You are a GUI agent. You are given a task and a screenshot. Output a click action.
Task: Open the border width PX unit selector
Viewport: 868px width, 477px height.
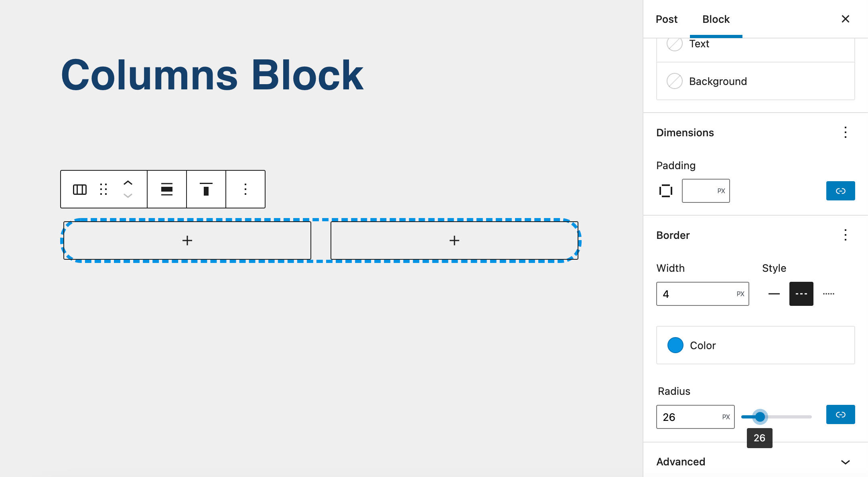click(739, 293)
